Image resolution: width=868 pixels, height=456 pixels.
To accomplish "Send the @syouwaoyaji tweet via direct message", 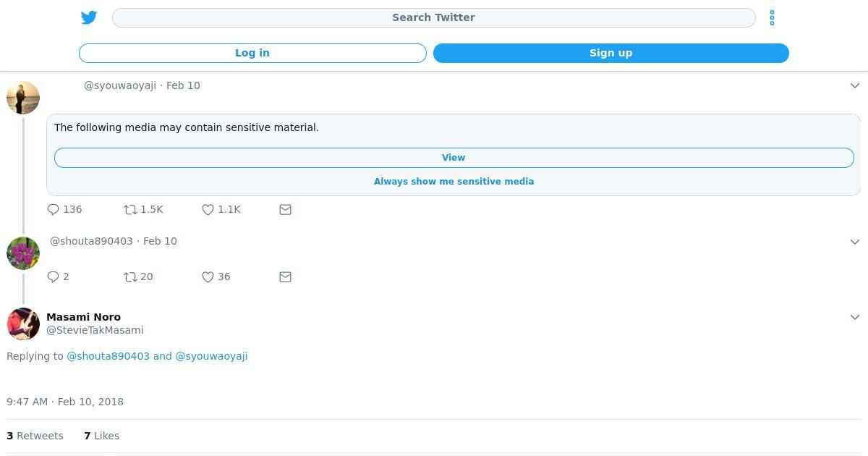I will point(285,209).
